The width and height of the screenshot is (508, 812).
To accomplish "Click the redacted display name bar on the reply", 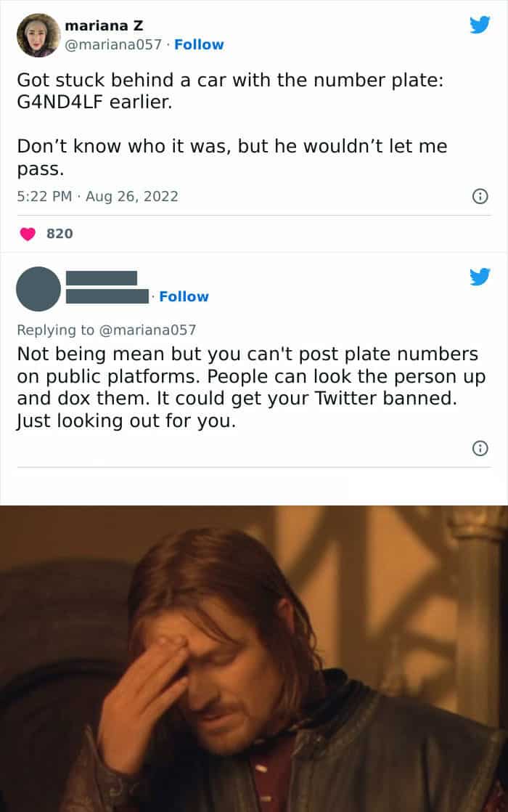I will tap(101, 277).
